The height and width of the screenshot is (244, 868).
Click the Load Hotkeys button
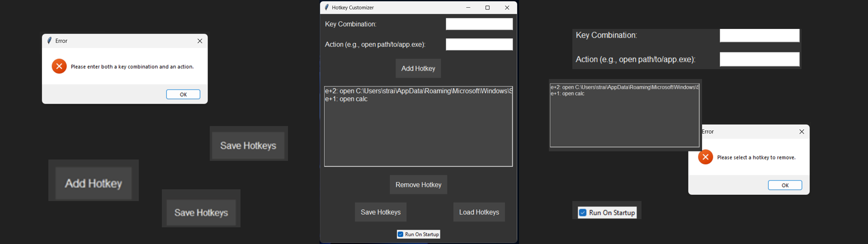point(479,212)
